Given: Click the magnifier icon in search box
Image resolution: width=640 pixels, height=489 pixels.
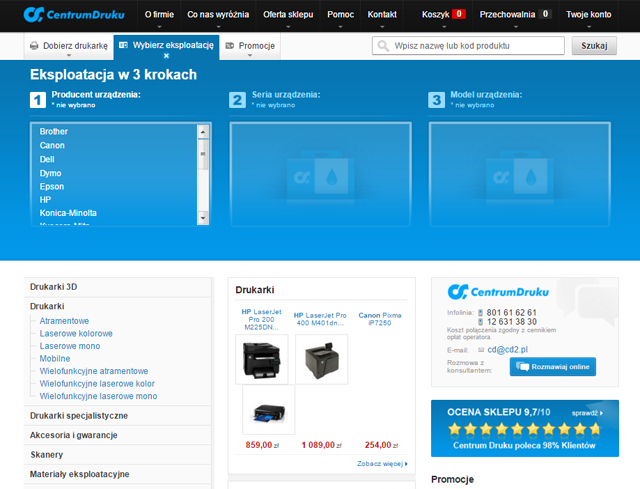Looking at the screenshot, I should pos(384,46).
